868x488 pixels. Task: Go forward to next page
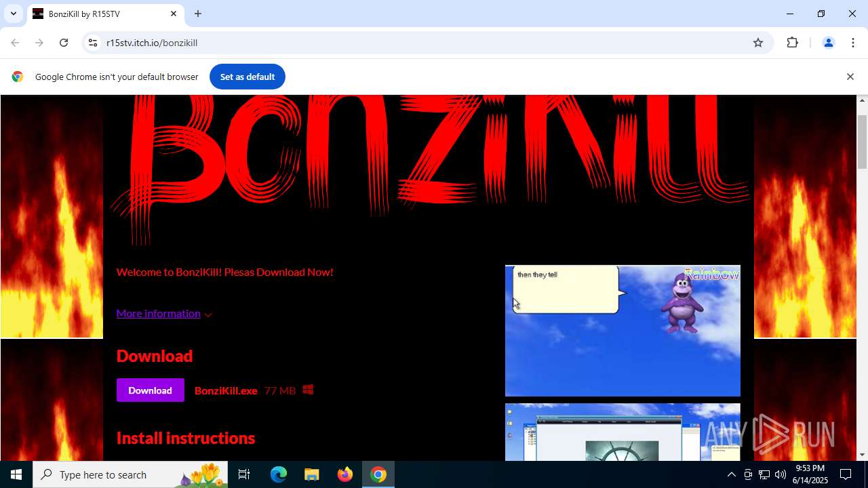(39, 43)
